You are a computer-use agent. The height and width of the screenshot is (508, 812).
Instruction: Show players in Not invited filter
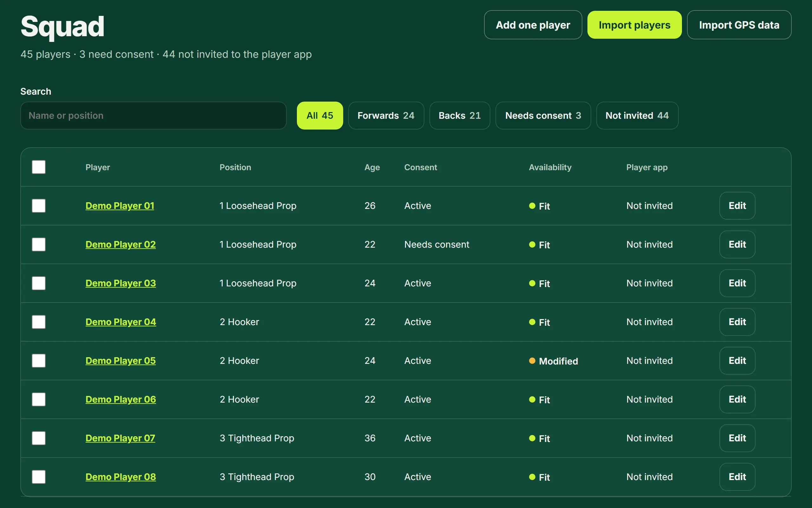[x=637, y=116]
